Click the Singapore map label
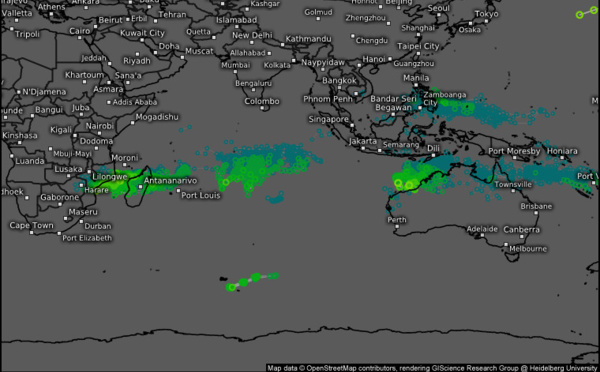The height and width of the screenshot is (372, 600). point(329,119)
